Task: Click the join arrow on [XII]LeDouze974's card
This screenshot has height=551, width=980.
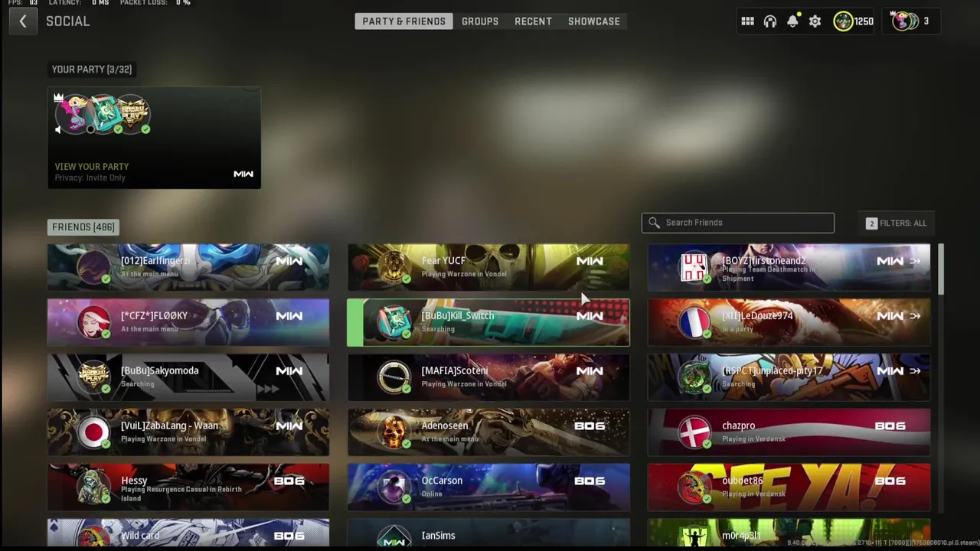Action: [915, 316]
